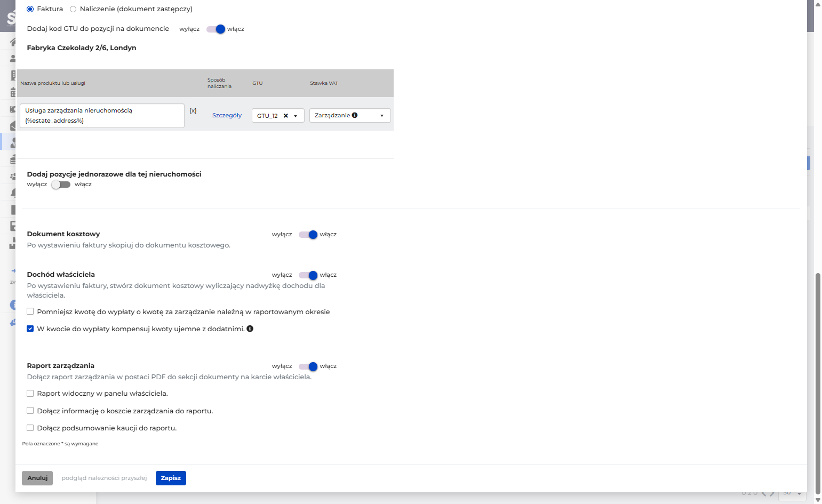Enable one-time positions toggle for this property

[x=61, y=185]
